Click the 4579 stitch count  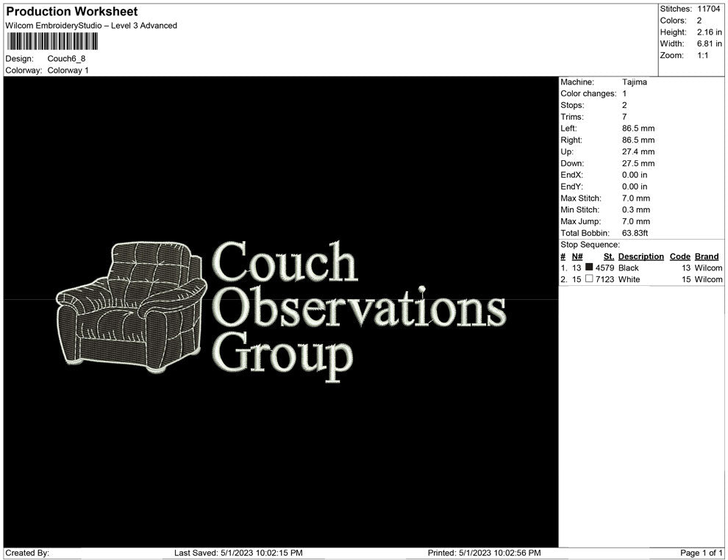pyautogui.click(x=605, y=268)
